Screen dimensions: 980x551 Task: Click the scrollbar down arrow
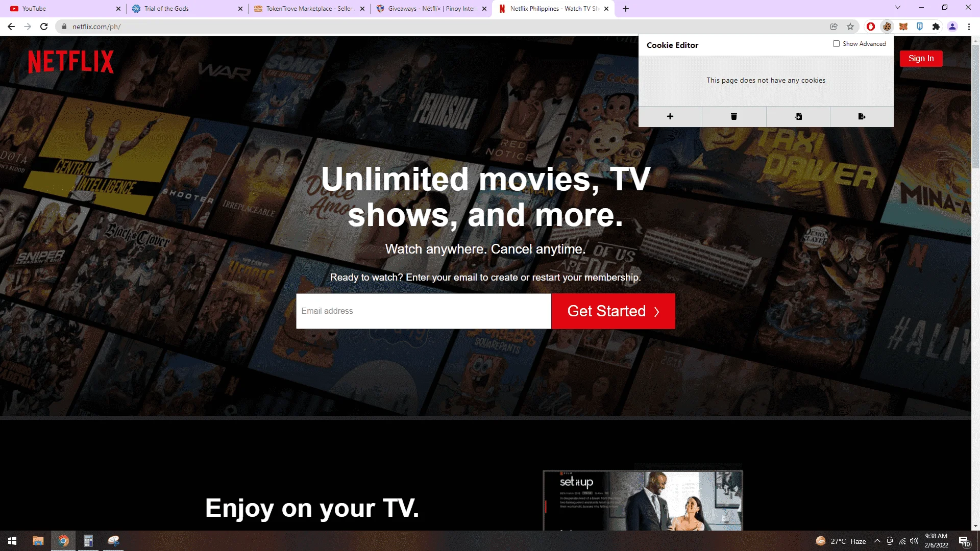(975, 526)
